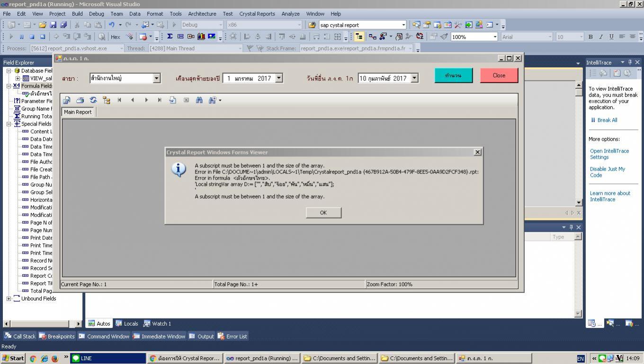Click the Chrome icon in quick launch

(33, 359)
